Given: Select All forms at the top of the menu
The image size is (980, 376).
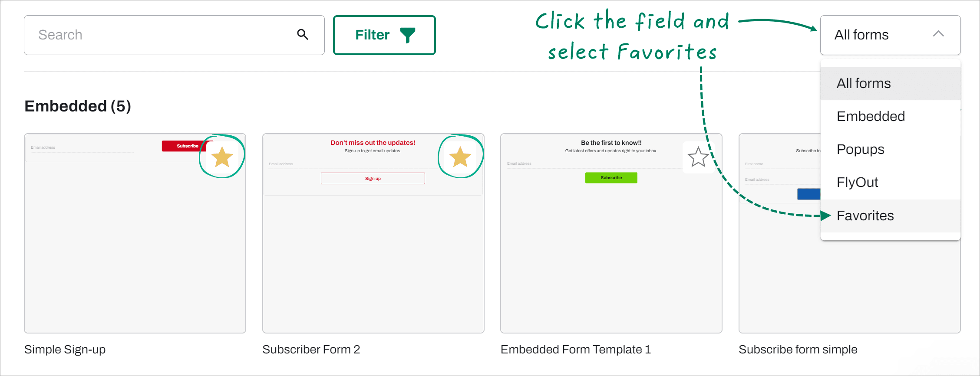Looking at the screenshot, I should tap(863, 83).
